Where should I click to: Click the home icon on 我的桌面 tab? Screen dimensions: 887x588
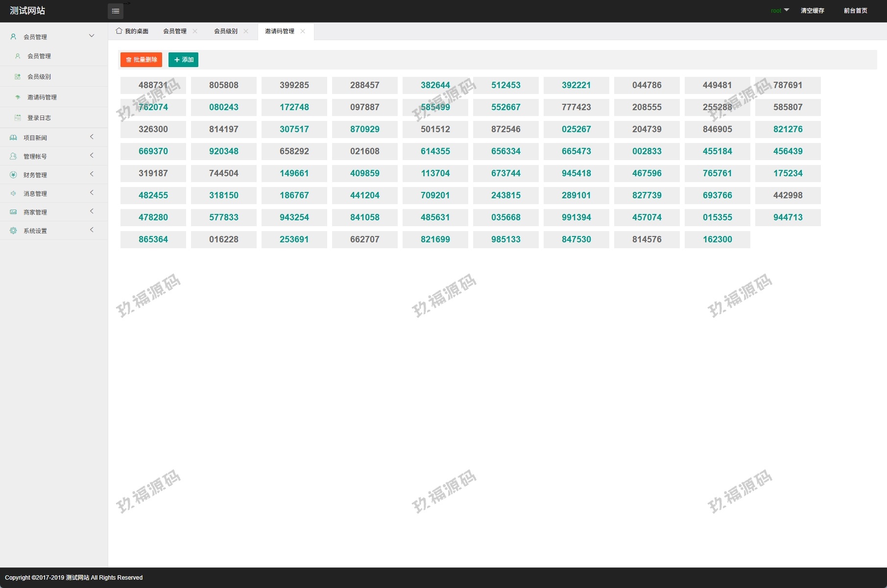(119, 31)
